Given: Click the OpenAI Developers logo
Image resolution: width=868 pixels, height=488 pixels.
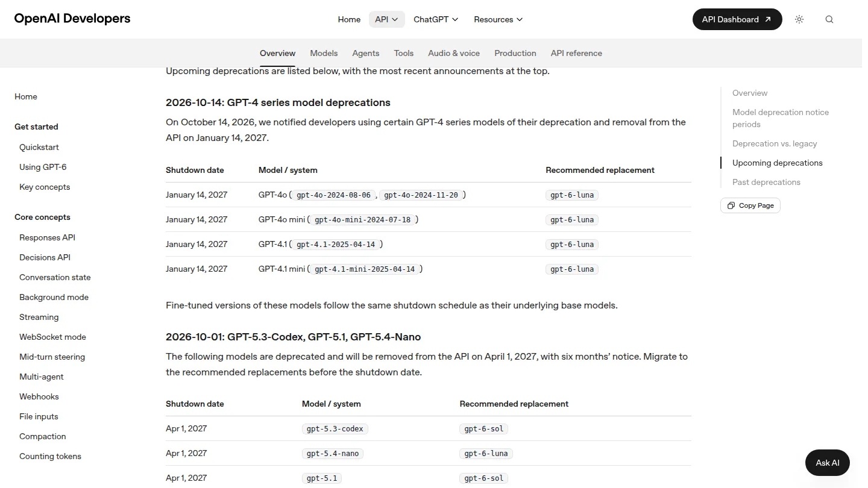Looking at the screenshot, I should tap(72, 19).
